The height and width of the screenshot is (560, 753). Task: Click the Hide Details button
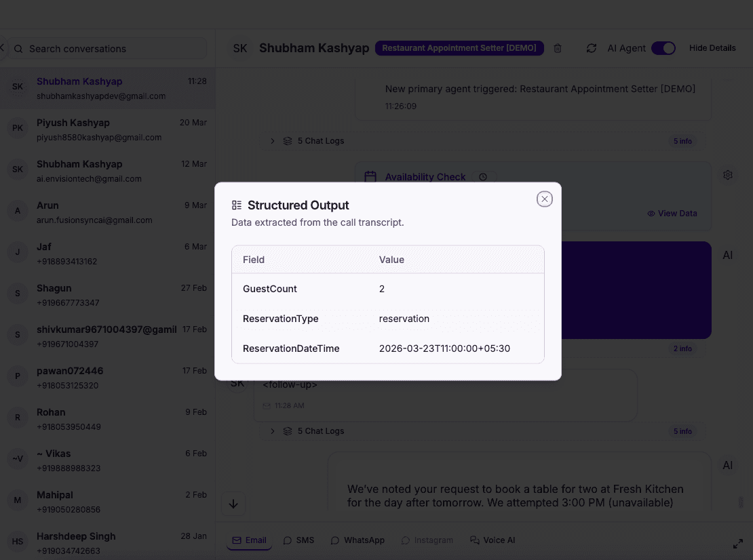pyautogui.click(x=713, y=48)
